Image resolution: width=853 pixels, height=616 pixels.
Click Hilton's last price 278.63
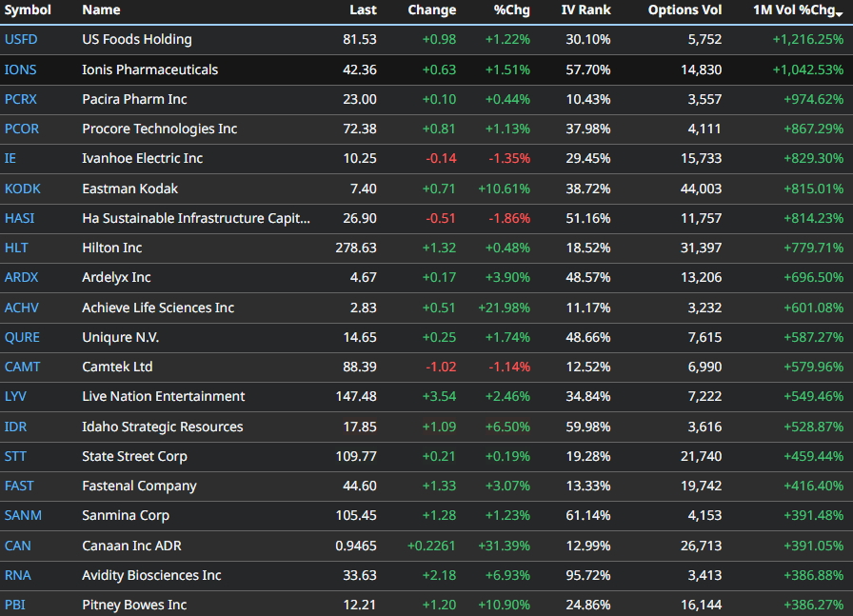(x=356, y=248)
